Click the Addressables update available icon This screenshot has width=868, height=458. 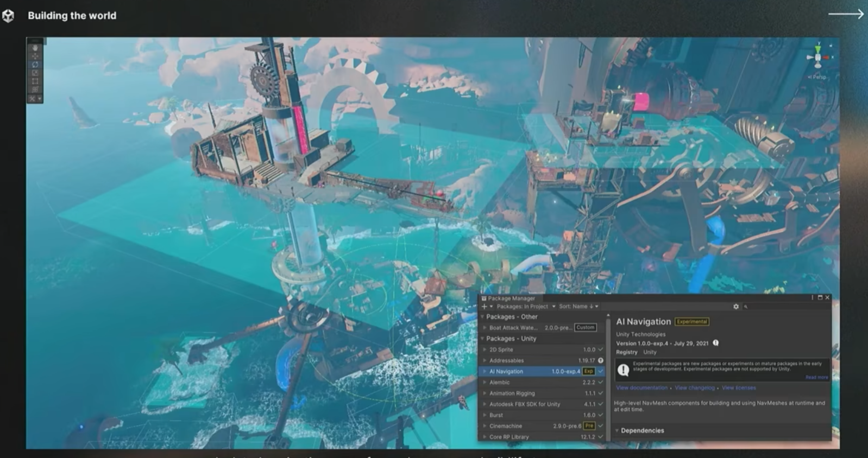pos(601,360)
